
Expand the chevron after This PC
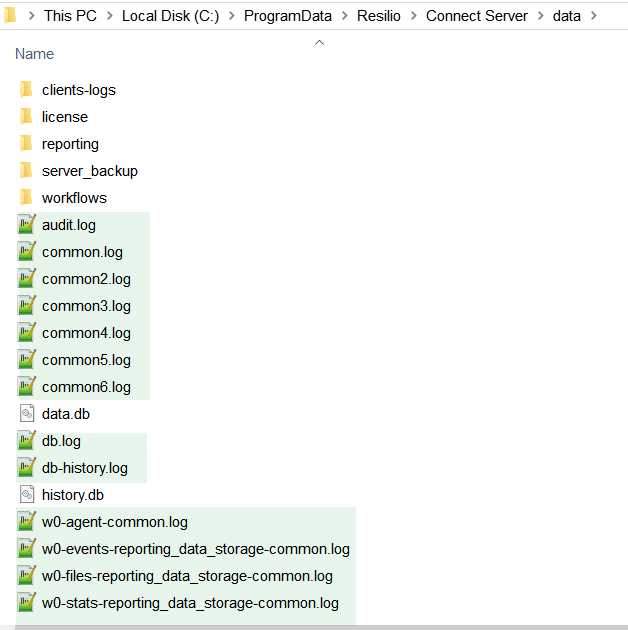tap(109, 16)
